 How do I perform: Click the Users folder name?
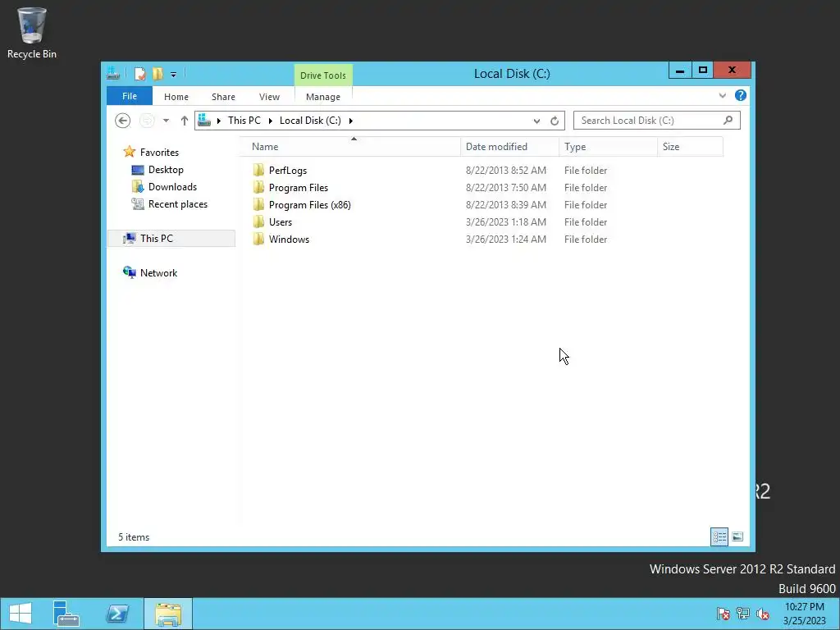click(281, 221)
